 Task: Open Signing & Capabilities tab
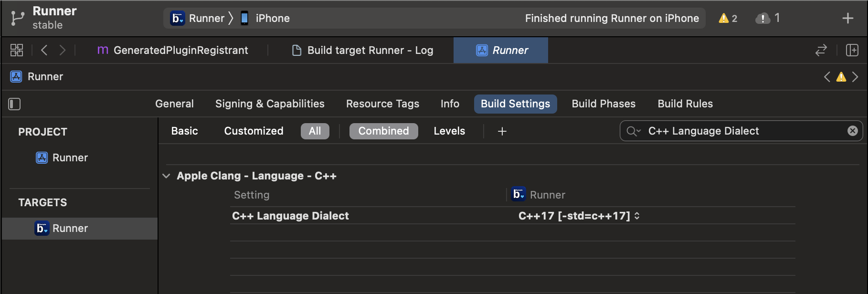[270, 104]
